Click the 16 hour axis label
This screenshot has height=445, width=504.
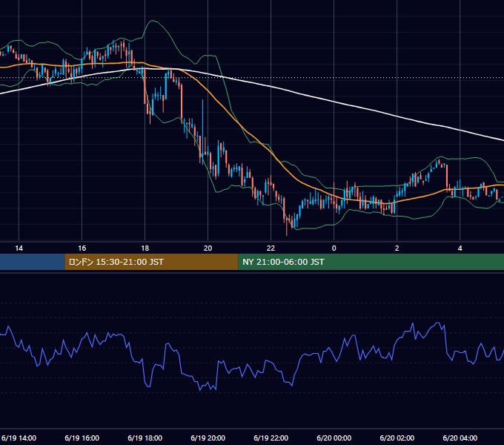pos(82,248)
